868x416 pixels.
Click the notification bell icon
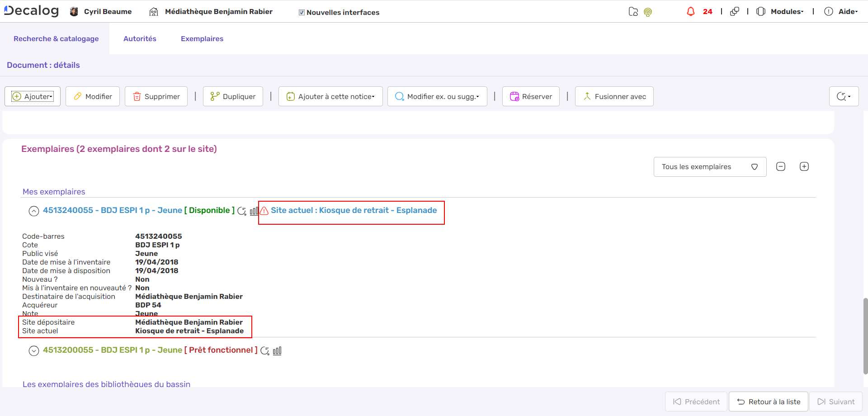[690, 12]
